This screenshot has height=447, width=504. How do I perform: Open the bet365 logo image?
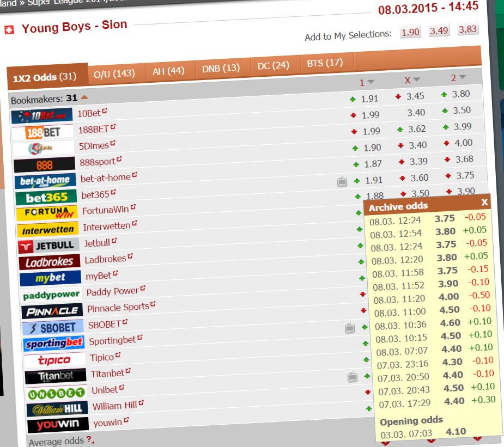pos(46,198)
